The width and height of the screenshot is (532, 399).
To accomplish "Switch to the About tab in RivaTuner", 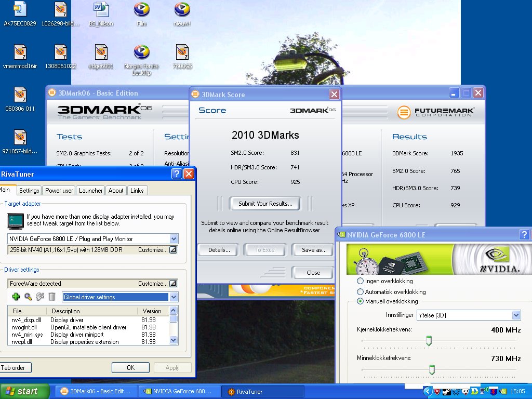I will (116, 191).
